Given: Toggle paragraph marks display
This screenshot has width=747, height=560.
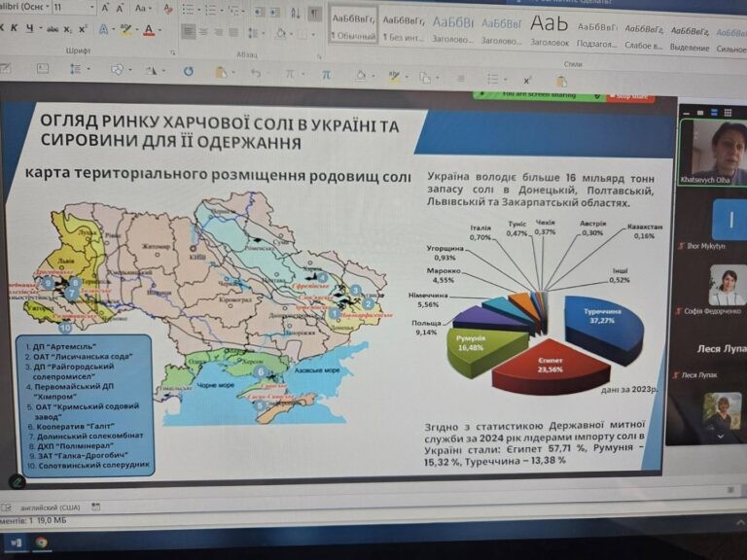Looking at the screenshot, I should (x=315, y=14).
